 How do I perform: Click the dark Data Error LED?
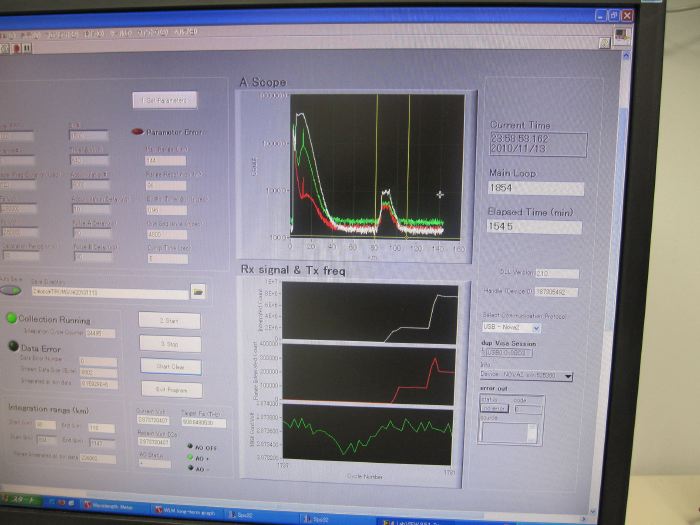coord(12,348)
